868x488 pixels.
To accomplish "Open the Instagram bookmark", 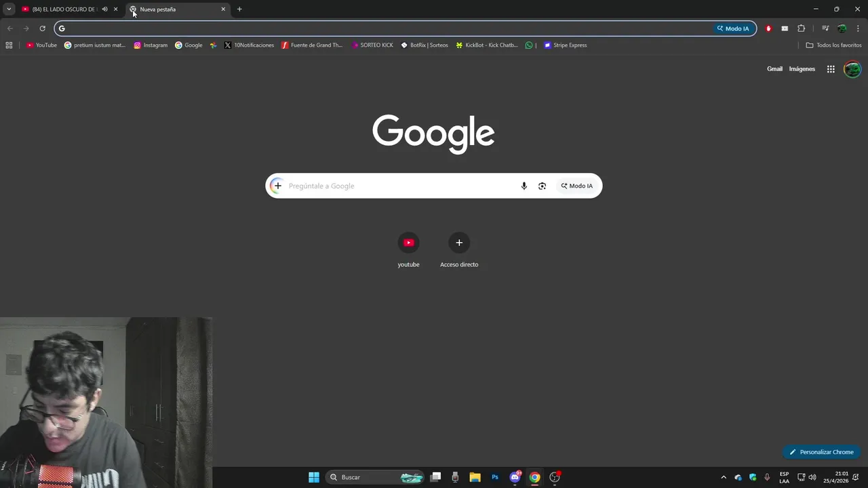I will 151,45.
